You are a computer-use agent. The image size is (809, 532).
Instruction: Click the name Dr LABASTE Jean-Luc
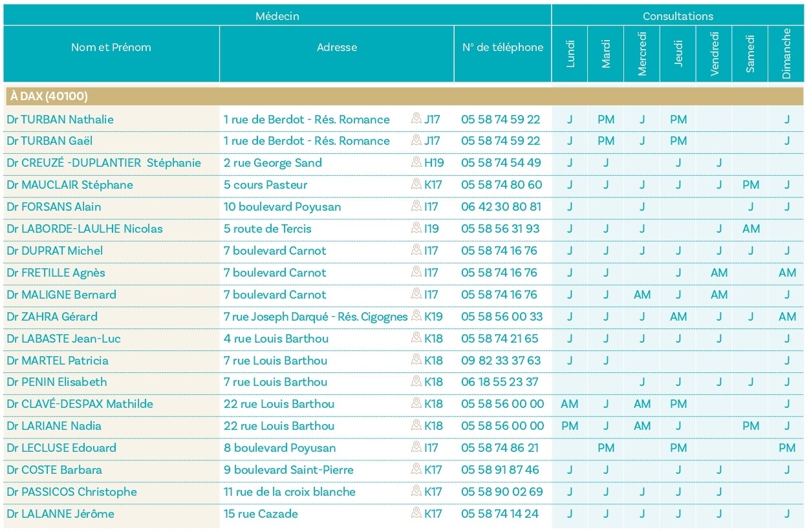click(64, 338)
